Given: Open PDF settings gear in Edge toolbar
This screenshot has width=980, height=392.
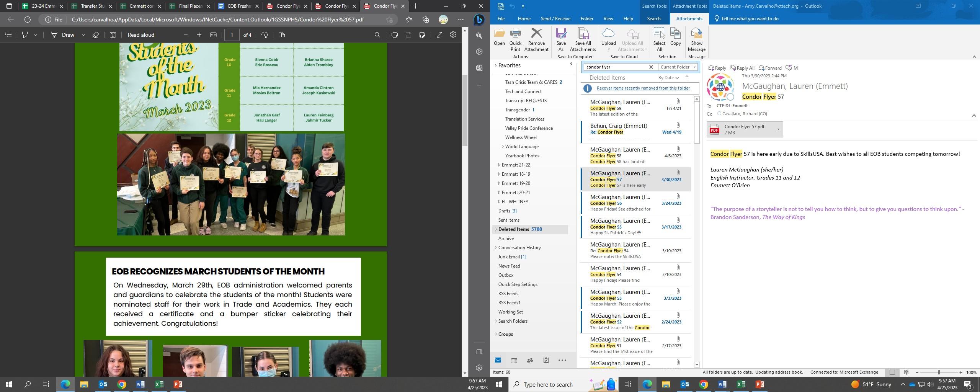Looking at the screenshot, I should tap(453, 35).
